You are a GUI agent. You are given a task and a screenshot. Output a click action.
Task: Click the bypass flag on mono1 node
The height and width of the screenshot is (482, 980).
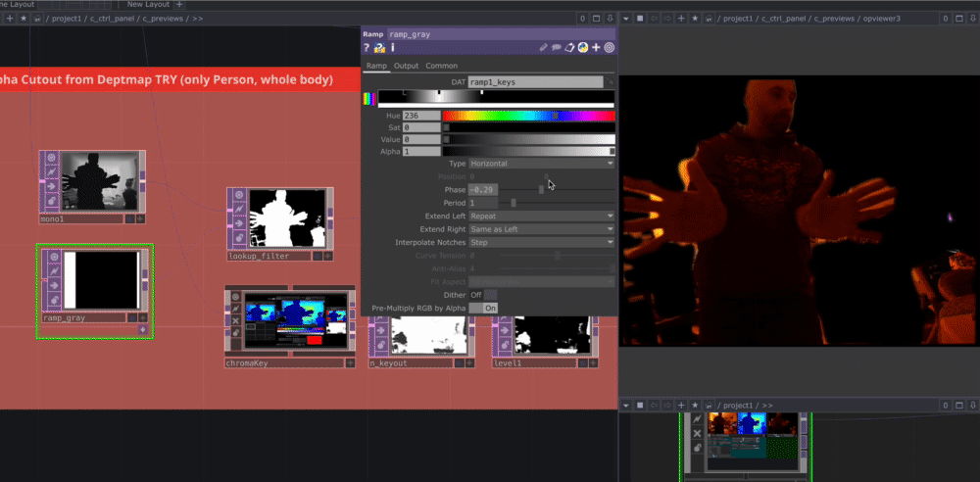point(52,171)
